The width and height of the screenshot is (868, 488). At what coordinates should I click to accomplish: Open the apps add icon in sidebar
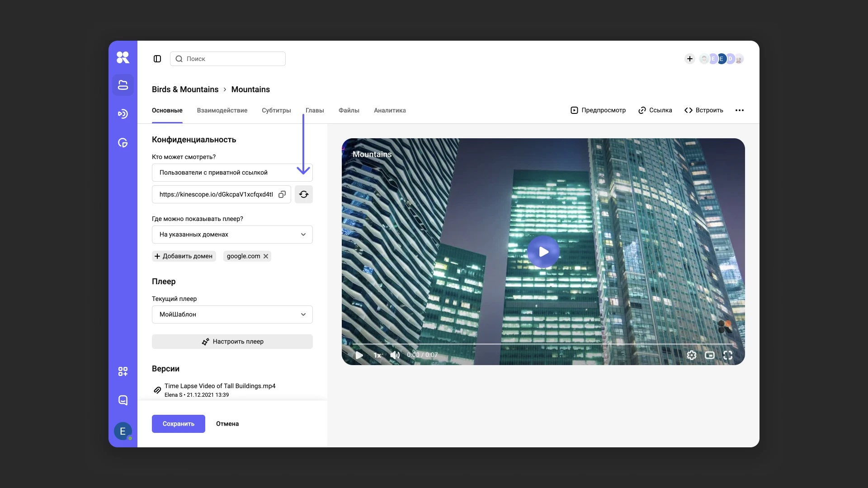pyautogui.click(x=123, y=371)
